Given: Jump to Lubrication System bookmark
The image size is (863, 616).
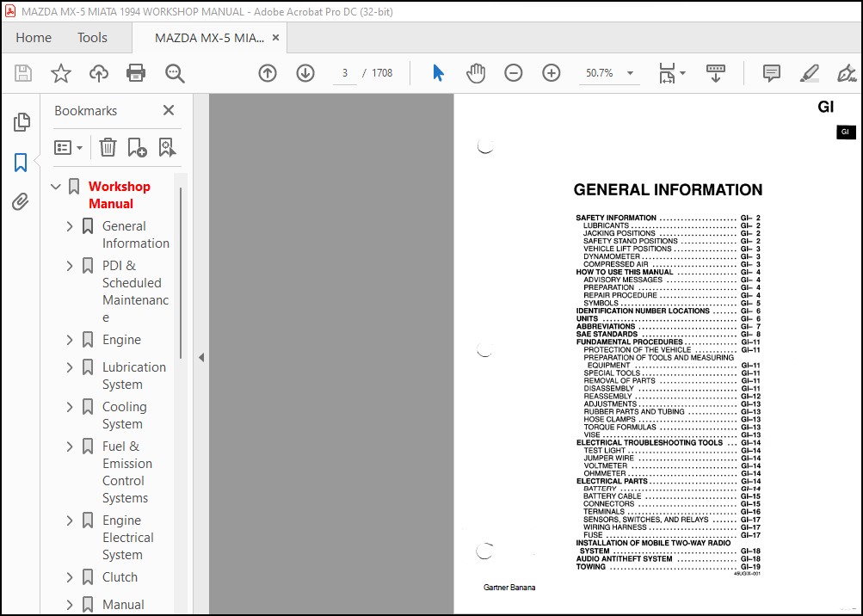Looking at the screenshot, I should tap(133, 375).
